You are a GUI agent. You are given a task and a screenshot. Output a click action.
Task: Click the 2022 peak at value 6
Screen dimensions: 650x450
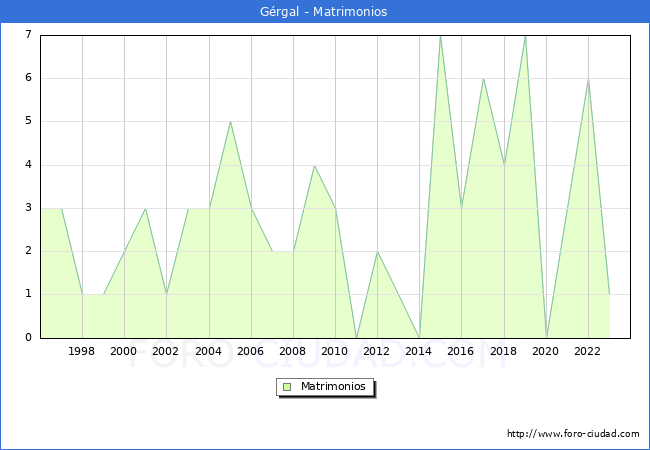point(588,79)
